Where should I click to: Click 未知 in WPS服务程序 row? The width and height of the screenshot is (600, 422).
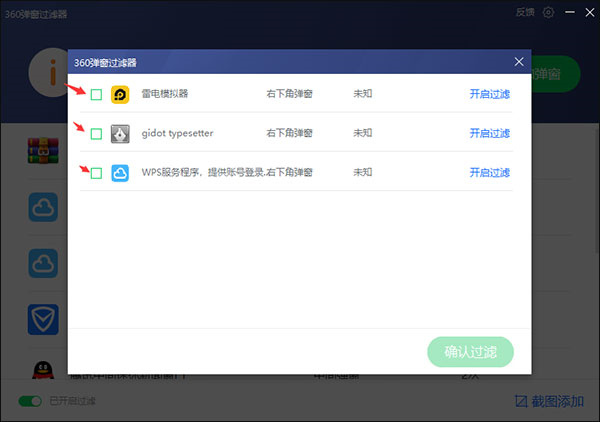pos(363,173)
